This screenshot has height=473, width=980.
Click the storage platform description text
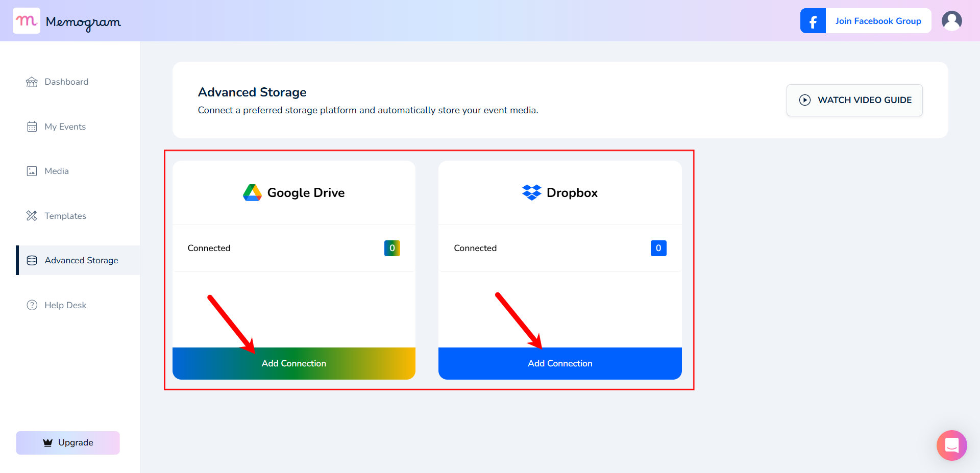[368, 110]
